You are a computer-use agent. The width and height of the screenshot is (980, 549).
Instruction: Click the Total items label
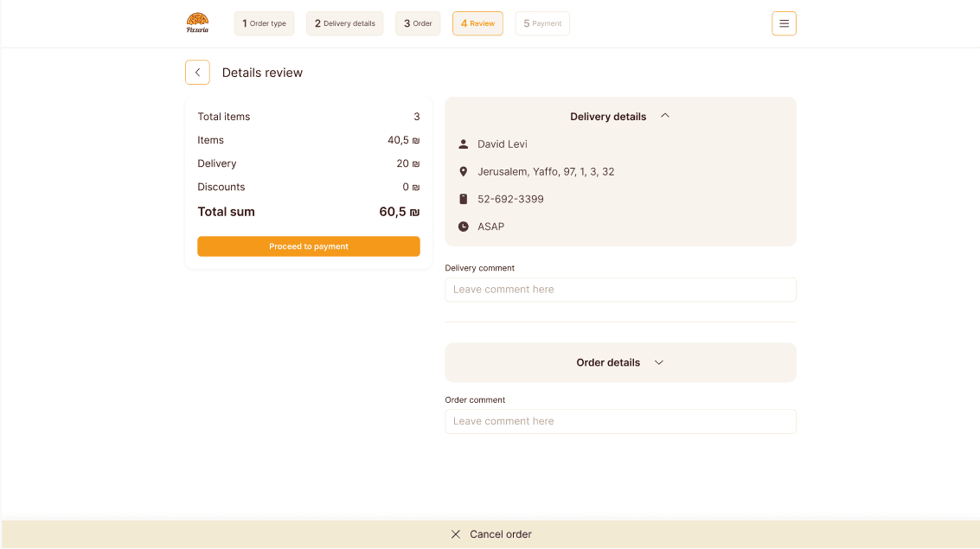point(224,117)
